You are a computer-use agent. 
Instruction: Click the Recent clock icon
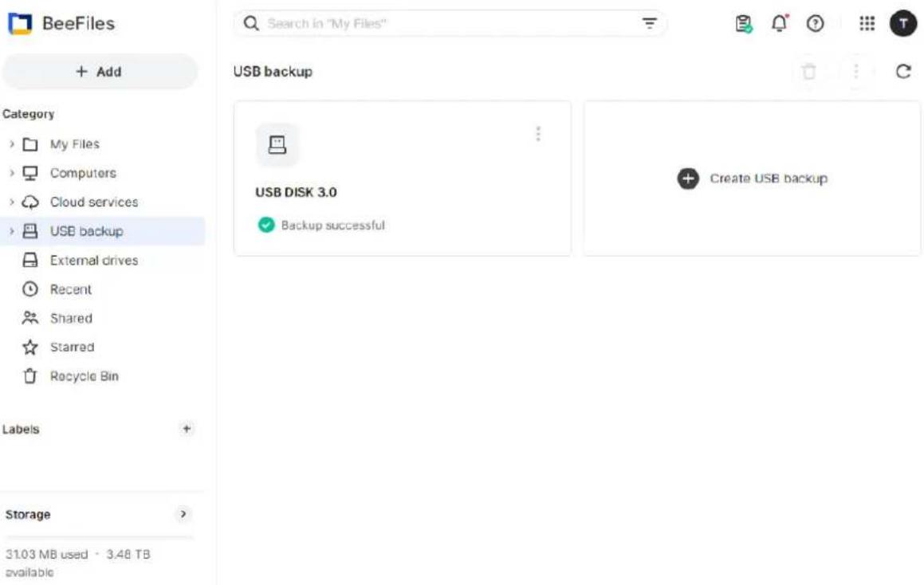coord(30,289)
